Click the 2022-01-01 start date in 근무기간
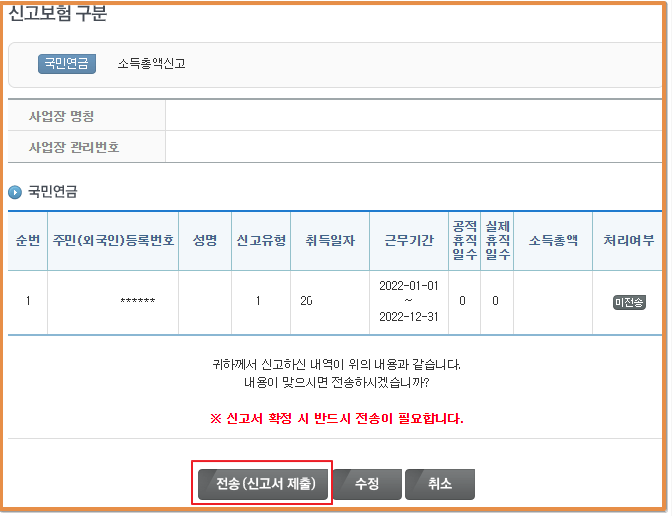The image size is (672, 516). [x=409, y=286]
